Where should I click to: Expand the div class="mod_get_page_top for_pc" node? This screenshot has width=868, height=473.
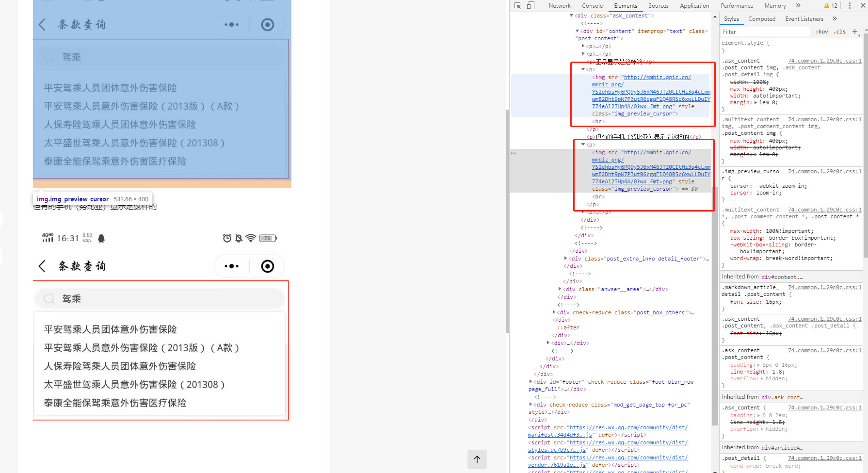(530, 405)
